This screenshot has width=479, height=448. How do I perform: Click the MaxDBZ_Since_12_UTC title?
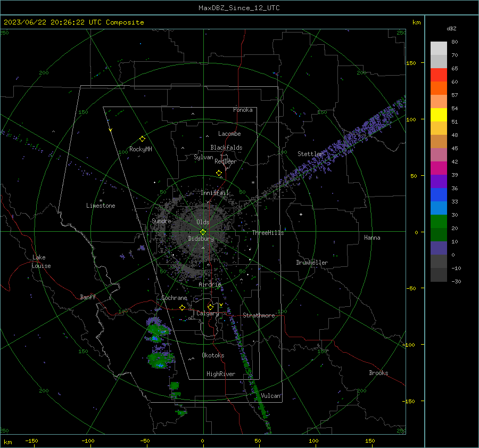click(239, 8)
